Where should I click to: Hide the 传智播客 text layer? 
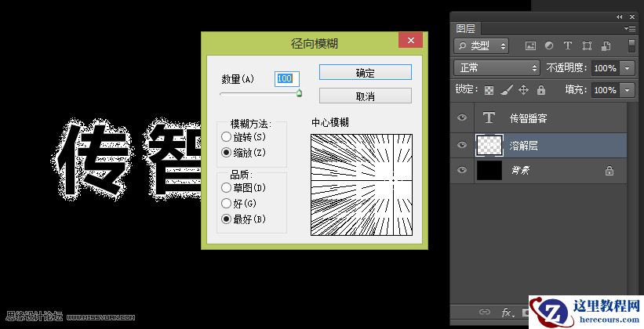click(x=462, y=117)
